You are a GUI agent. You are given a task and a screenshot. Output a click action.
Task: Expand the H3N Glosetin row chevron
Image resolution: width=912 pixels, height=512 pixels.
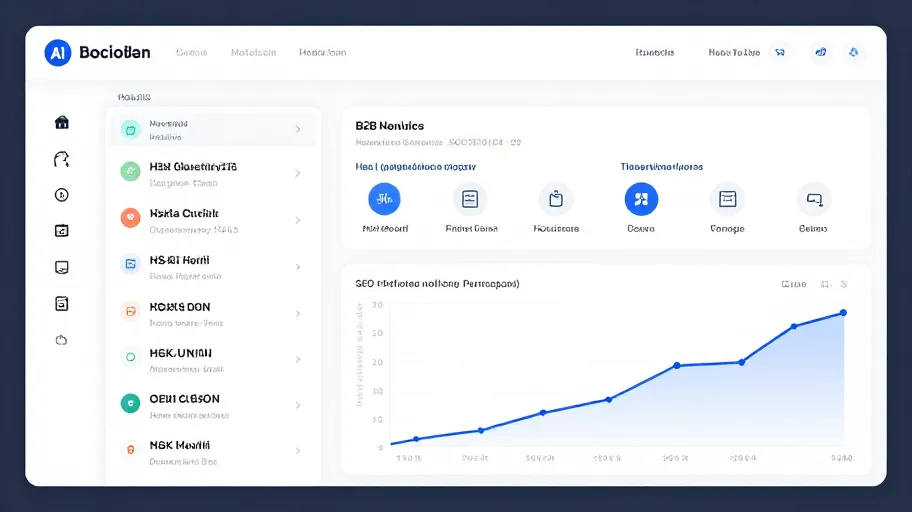click(x=298, y=173)
